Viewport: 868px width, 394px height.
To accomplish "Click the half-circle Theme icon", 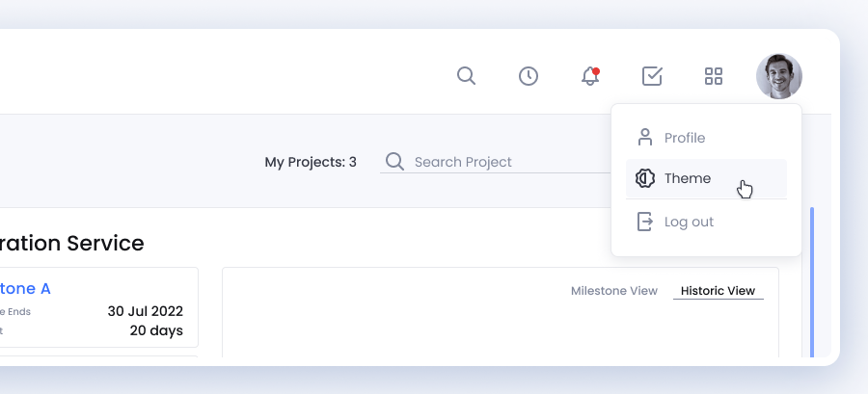I will 645,179.
